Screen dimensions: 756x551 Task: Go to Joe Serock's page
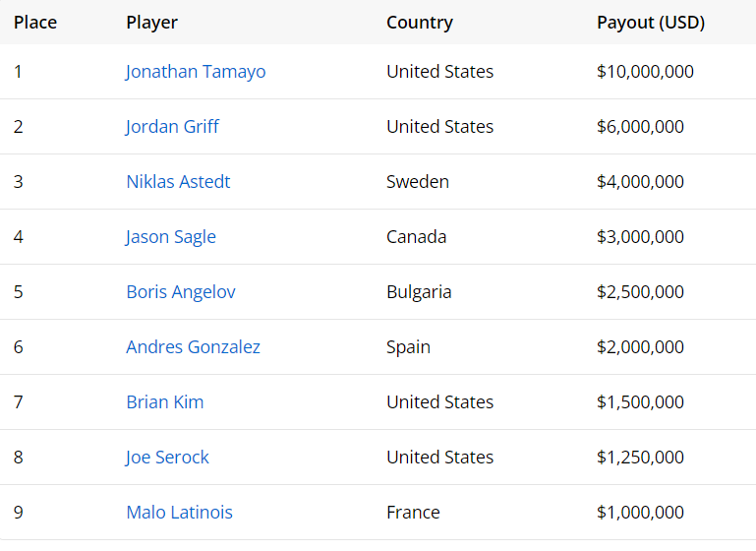point(167,458)
